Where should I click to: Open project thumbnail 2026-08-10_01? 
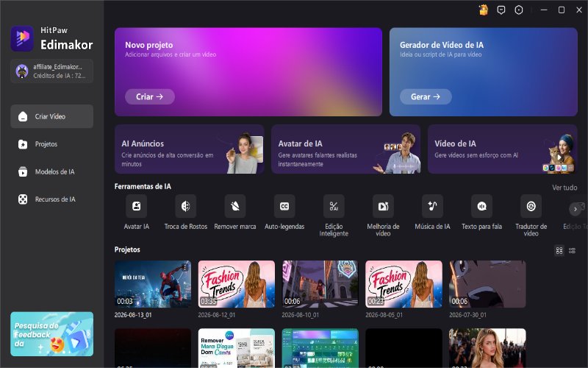(320, 284)
